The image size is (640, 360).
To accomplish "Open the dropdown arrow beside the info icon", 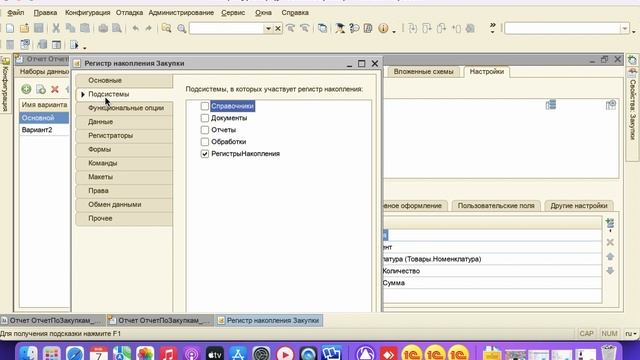I will pos(394,31).
